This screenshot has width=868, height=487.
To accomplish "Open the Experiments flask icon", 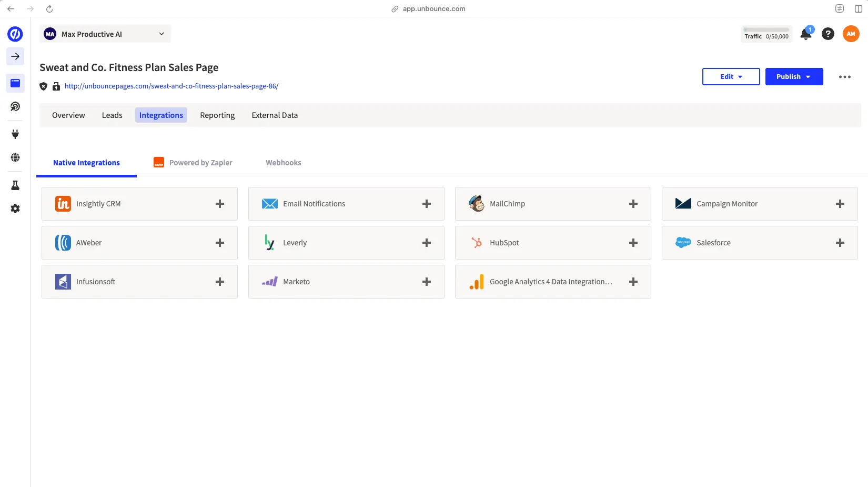I will [x=15, y=185].
